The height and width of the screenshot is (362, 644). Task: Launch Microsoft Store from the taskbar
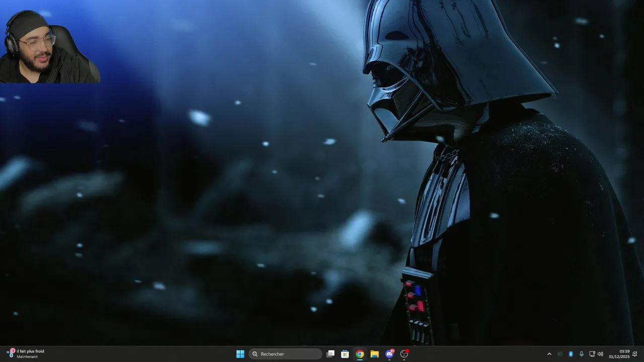click(x=345, y=354)
